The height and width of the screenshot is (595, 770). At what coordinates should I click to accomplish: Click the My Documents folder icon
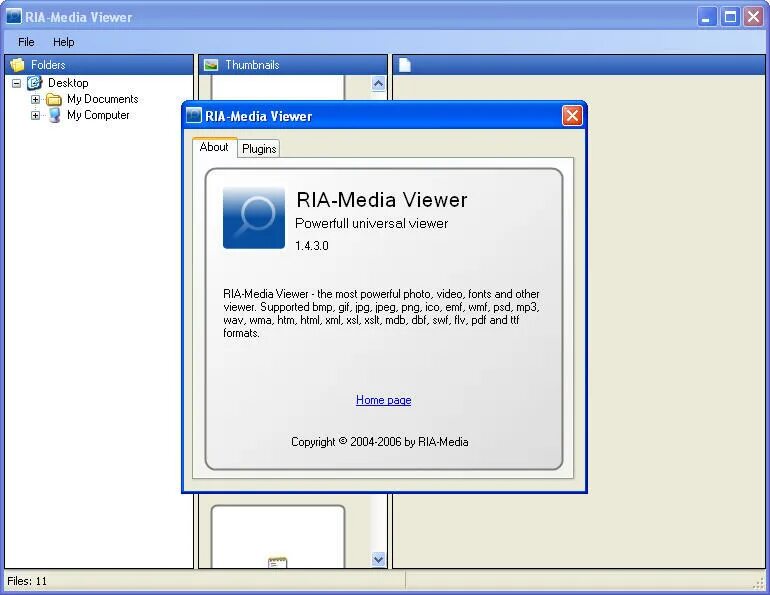tap(54, 99)
